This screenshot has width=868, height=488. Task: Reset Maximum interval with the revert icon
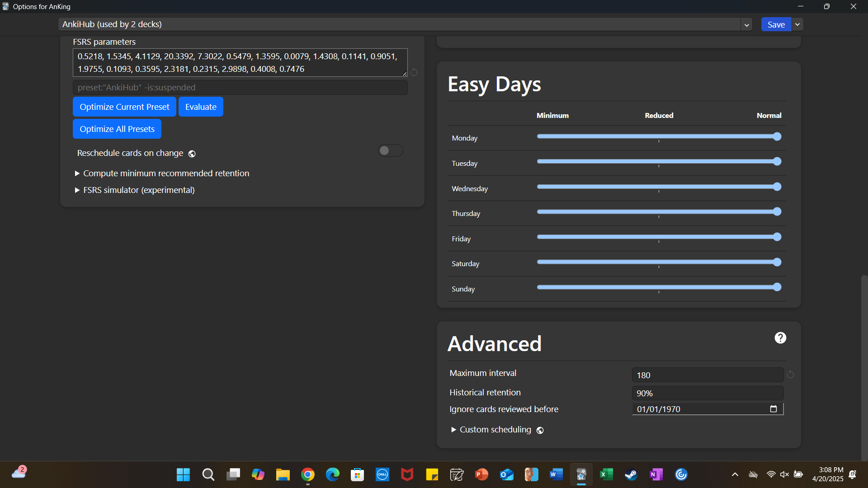pyautogui.click(x=790, y=375)
